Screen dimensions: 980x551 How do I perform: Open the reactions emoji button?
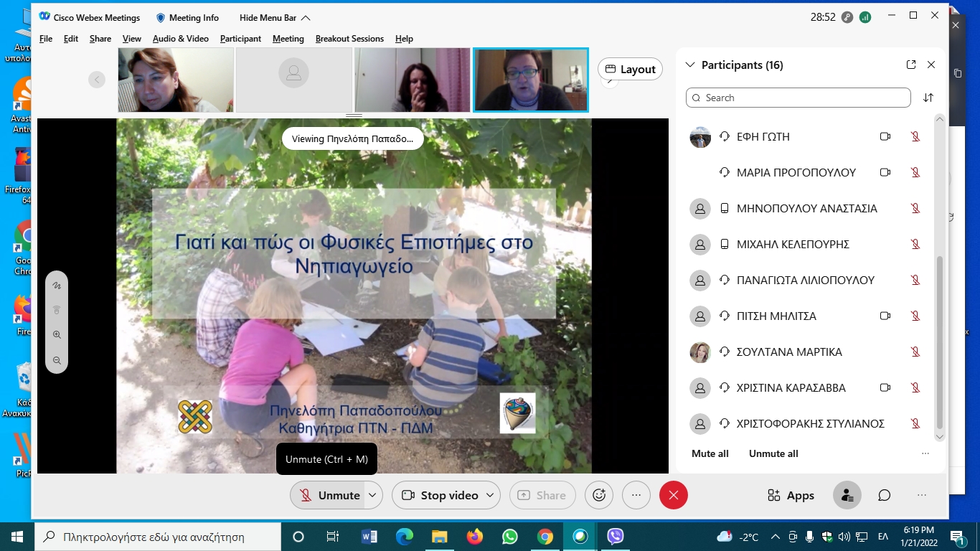pyautogui.click(x=599, y=495)
